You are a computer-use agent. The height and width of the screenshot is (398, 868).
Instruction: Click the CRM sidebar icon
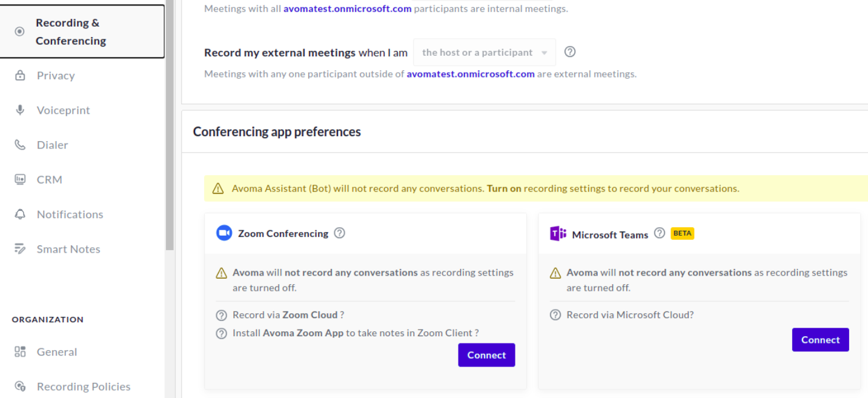pos(20,179)
